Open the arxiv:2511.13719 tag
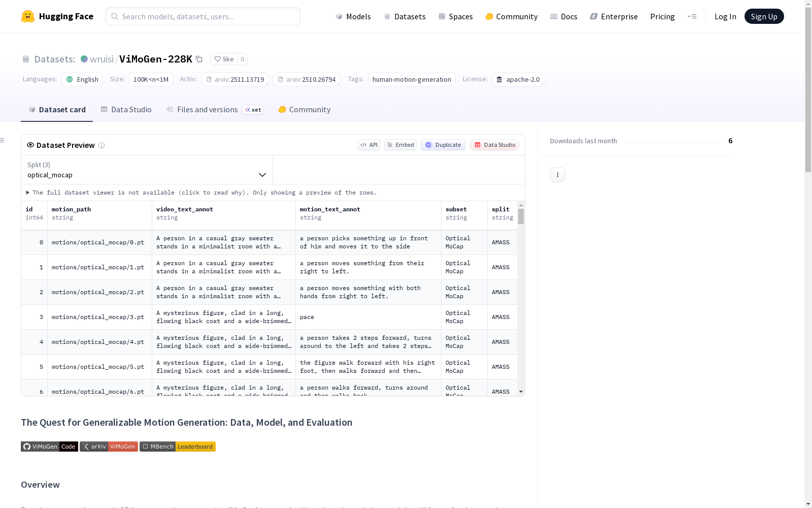Screen dimensions: 812x508 click(235, 79)
